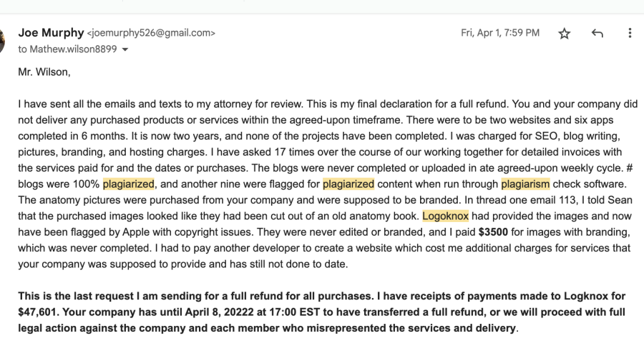Click the highlighted company name 'Logoknox'
Viewport: 644px width, 346px height.
(445, 216)
